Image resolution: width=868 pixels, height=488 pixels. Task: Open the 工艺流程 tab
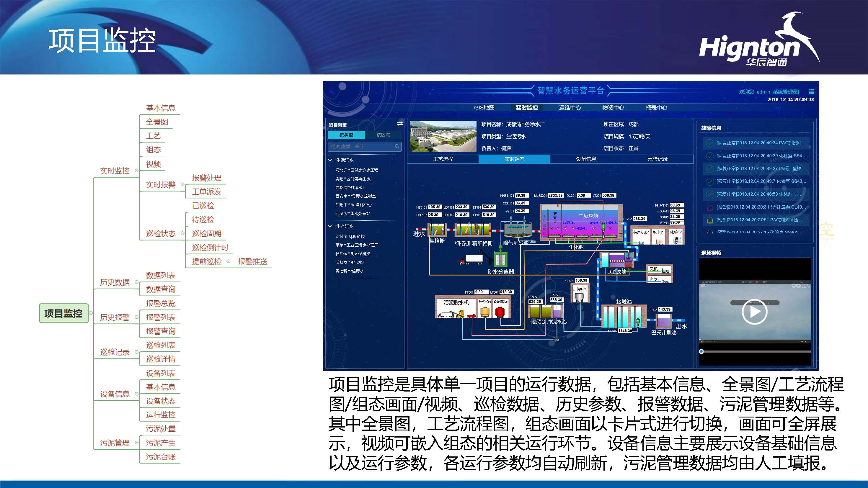(x=443, y=159)
